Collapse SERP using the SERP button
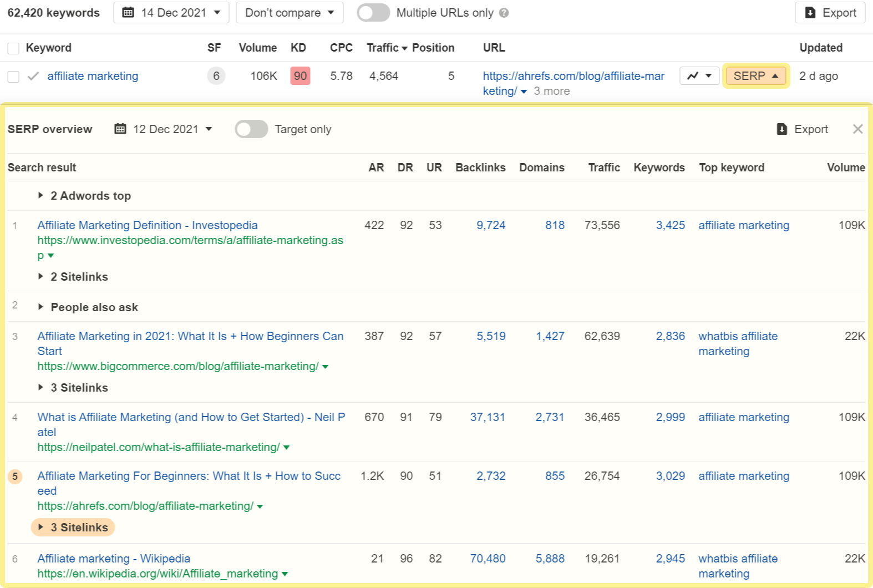Viewport: 873px width, 588px height. click(755, 76)
